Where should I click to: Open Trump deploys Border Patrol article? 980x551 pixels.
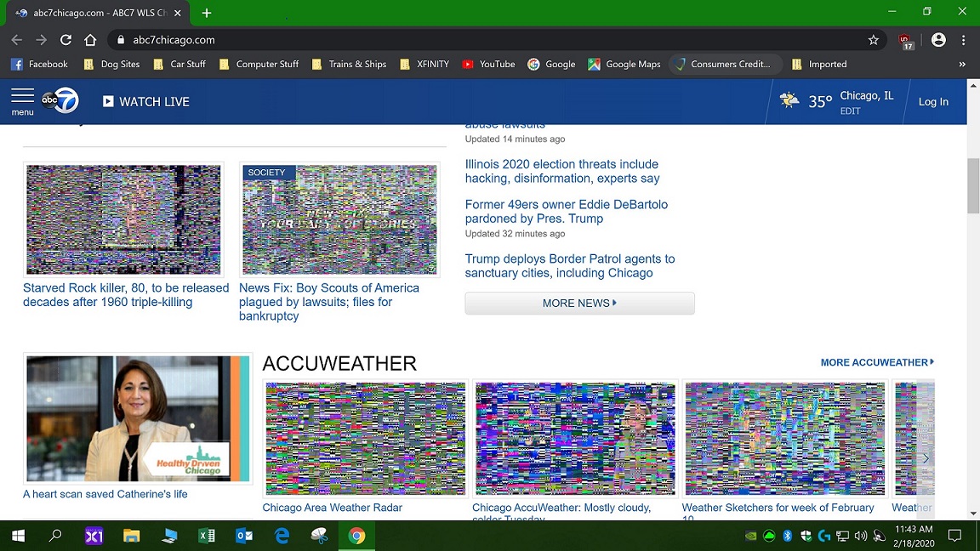click(570, 265)
